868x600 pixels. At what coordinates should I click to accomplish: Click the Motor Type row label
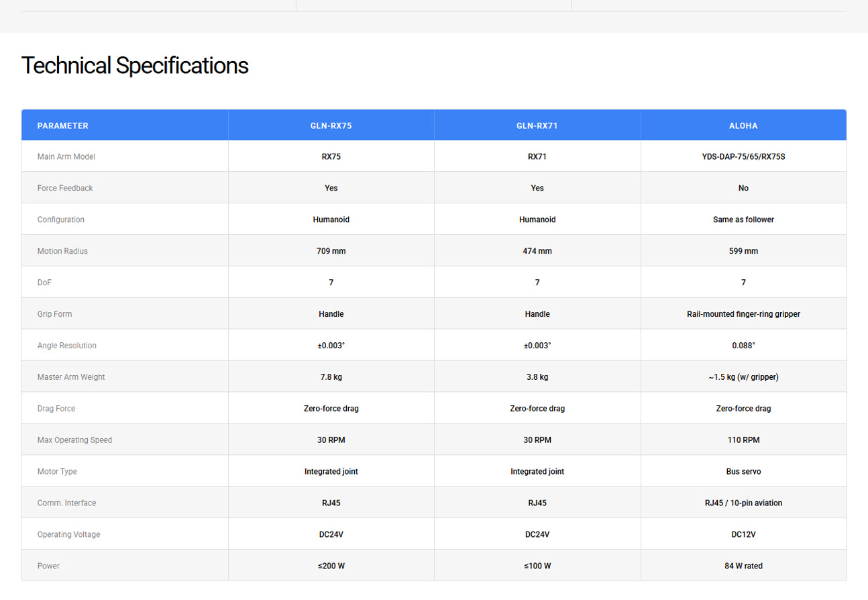pos(57,472)
